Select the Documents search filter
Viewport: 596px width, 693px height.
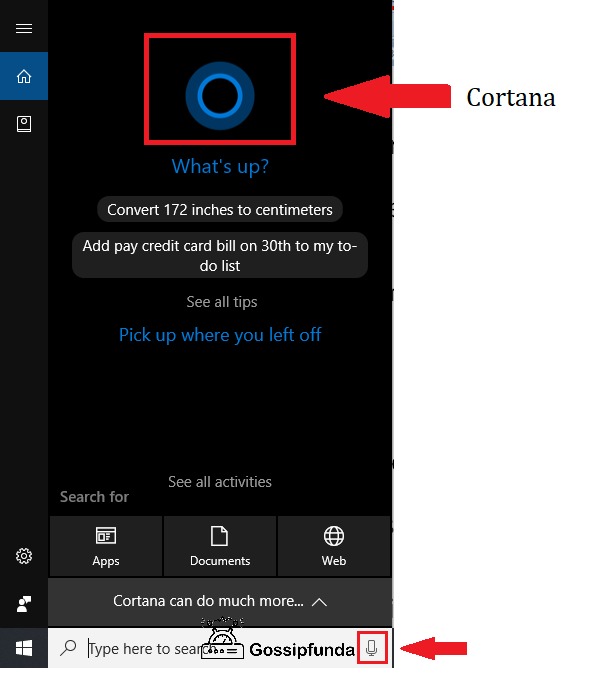point(220,546)
